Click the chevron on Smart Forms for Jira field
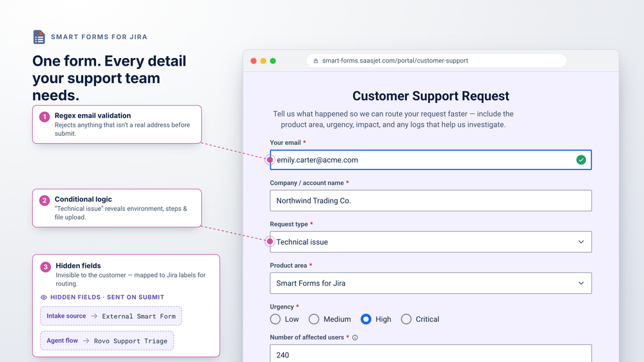The width and height of the screenshot is (644, 362). pos(581,283)
